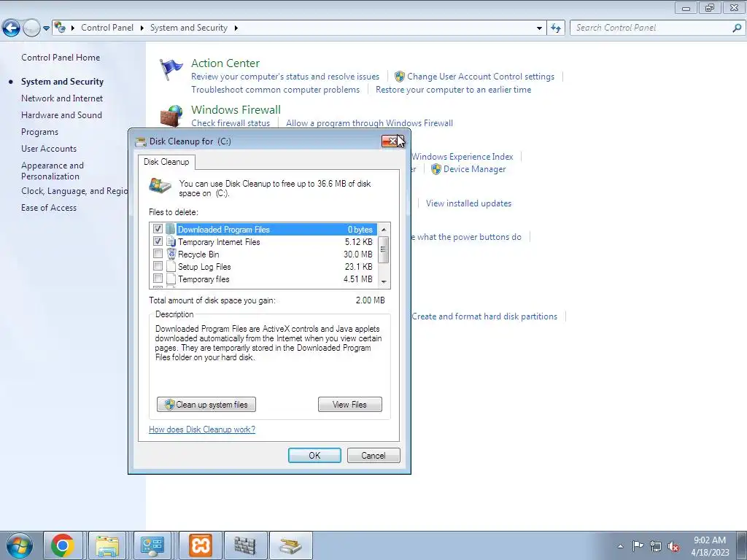Click the muted volume tray icon
The image size is (747, 560).
click(x=673, y=546)
